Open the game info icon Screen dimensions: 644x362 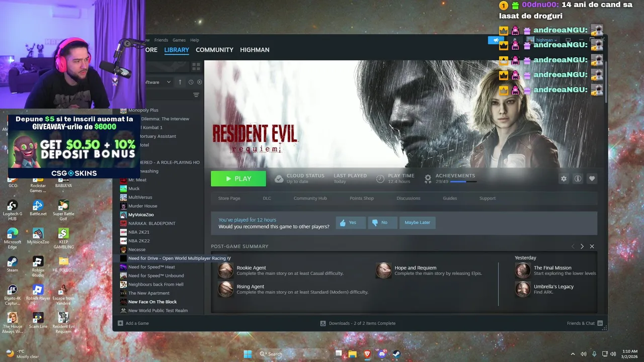point(578,178)
